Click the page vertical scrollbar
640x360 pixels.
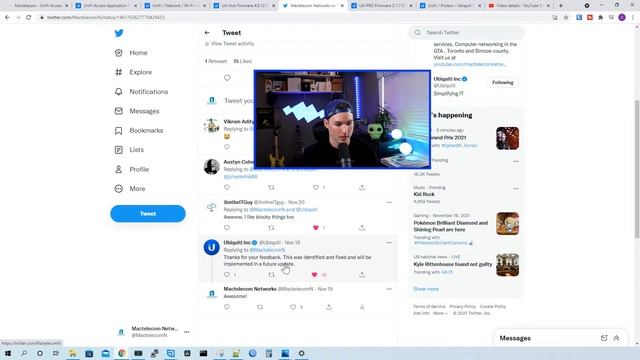coord(637,169)
